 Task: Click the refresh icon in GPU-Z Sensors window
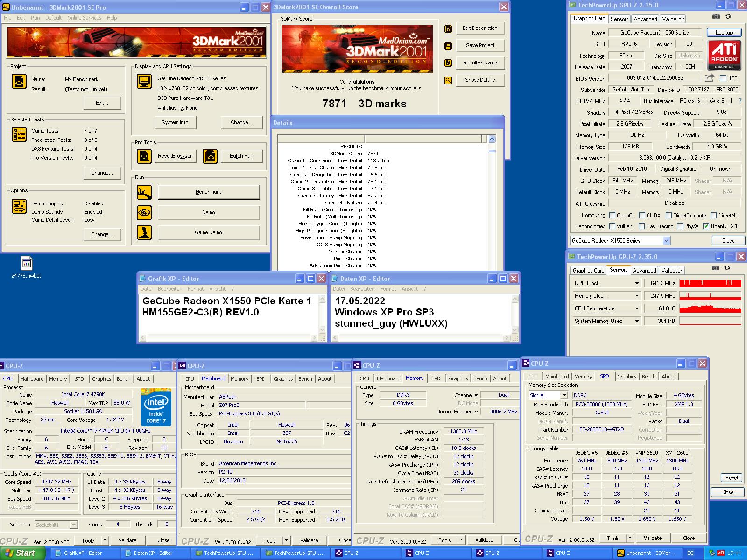pyautogui.click(x=727, y=268)
